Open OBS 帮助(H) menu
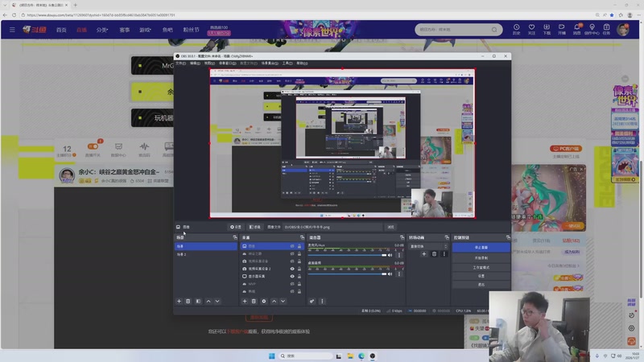Image resolution: width=644 pixels, height=362 pixels. pos(302,64)
